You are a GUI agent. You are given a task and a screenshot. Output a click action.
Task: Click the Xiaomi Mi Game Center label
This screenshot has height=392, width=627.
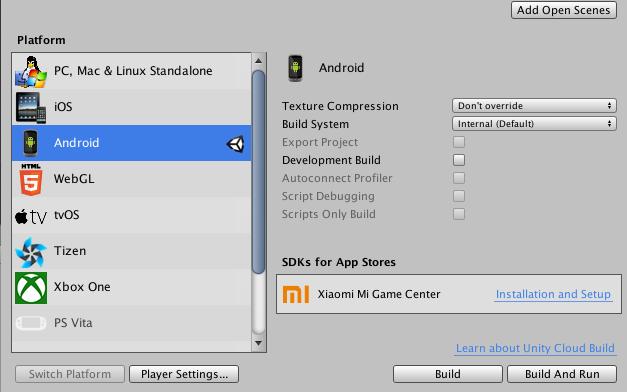379,294
